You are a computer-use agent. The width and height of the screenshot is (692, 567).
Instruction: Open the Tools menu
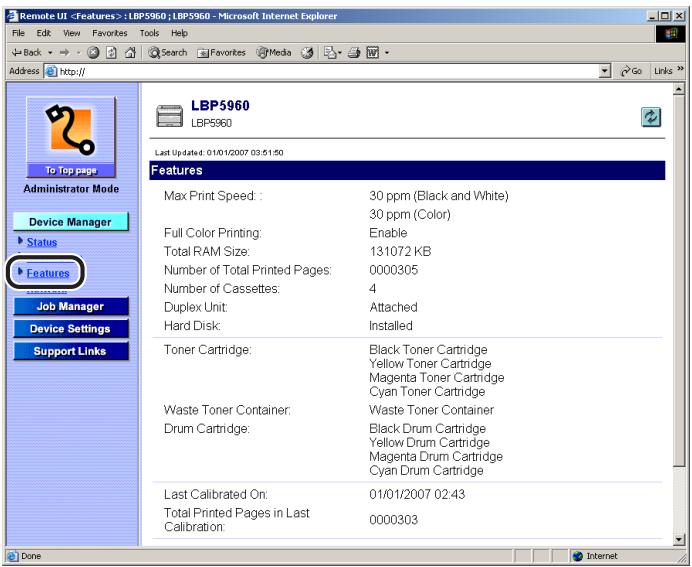click(149, 33)
